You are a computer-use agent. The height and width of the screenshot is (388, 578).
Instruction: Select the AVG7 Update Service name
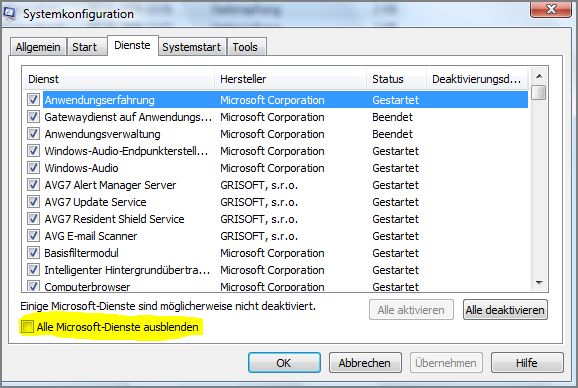[95, 202]
